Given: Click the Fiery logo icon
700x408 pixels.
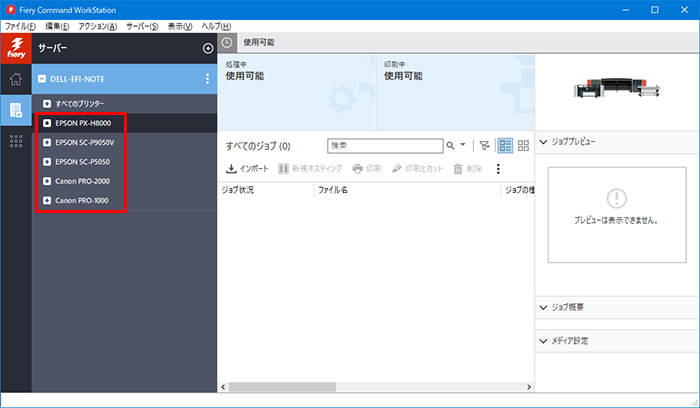Looking at the screenshot, I should pos(16,48).
